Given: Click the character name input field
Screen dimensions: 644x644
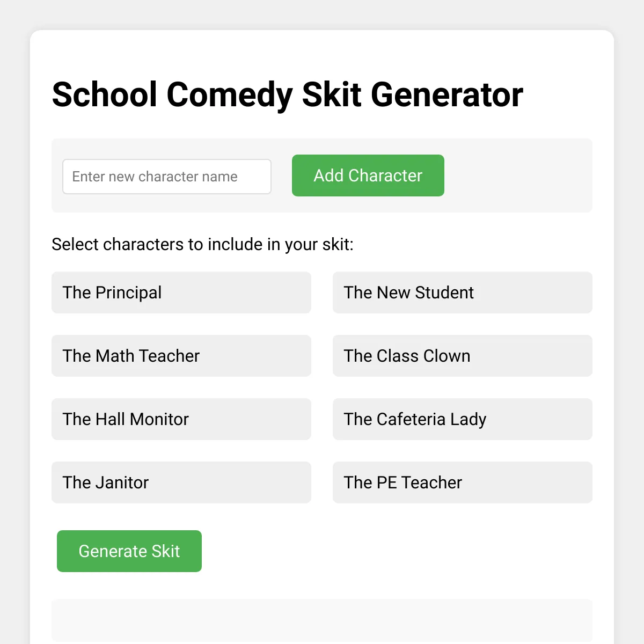Looking at the screenshot, I should click(x=166, y=176).
